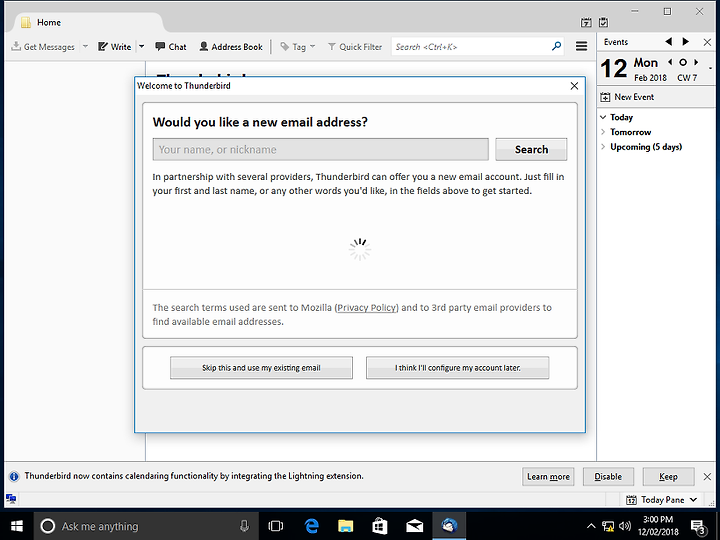The width and height of the screenshot is (720, 540).
Task: Launch Microsoft Edge from the taskbar
Action: [312, 526]
